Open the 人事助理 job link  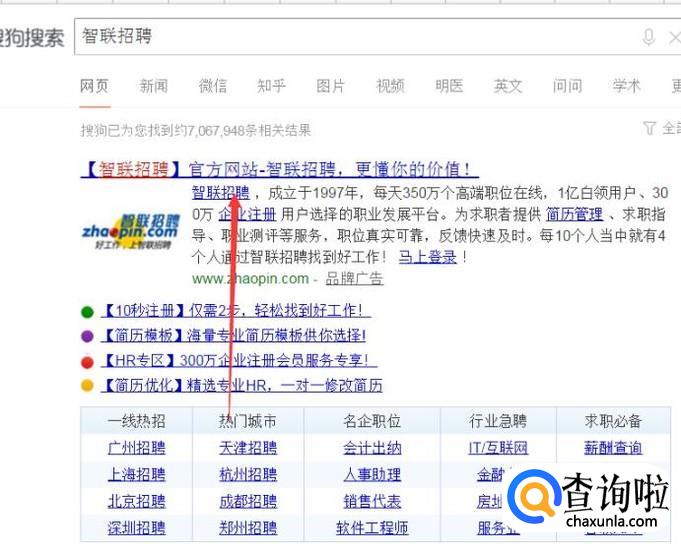372,474
